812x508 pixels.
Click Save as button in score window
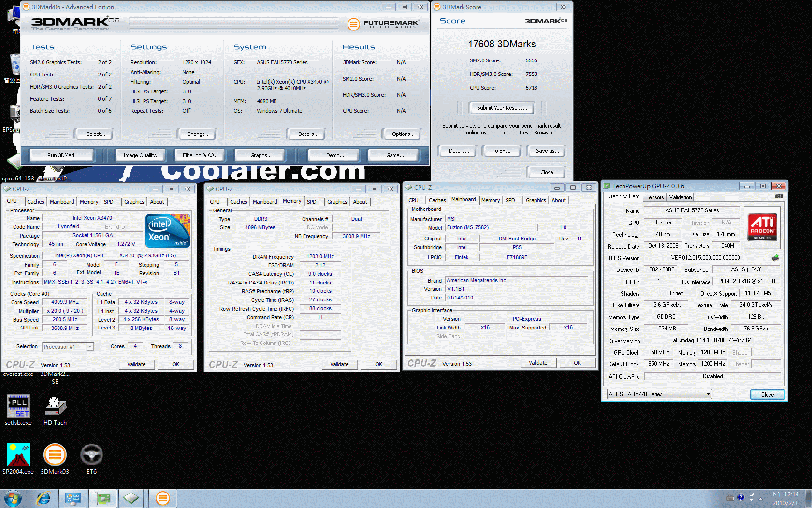click(547, 151)
